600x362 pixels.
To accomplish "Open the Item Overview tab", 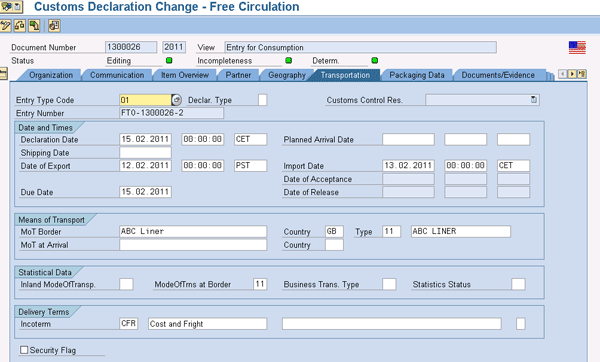I will click(185, 75).
